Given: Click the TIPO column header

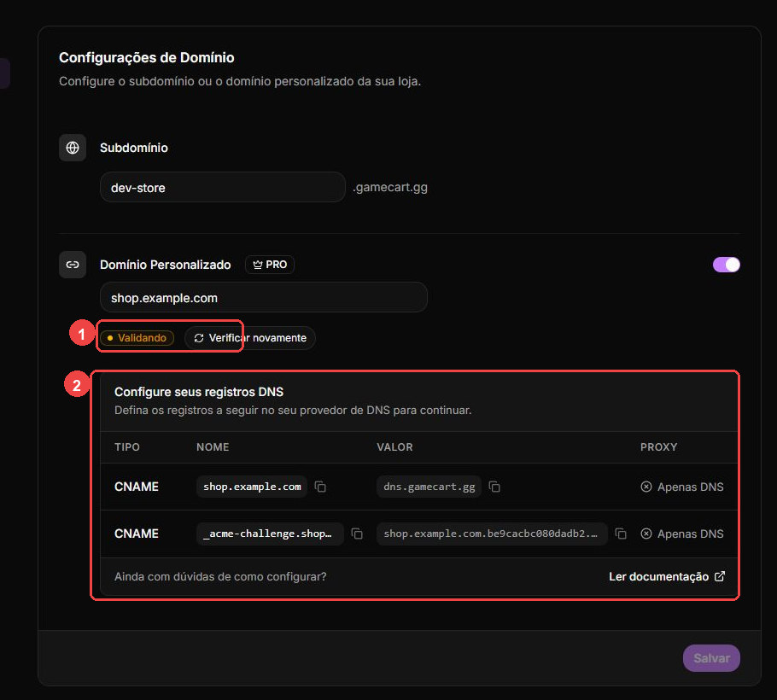Looking at the screenshot, I should [127, 446].
